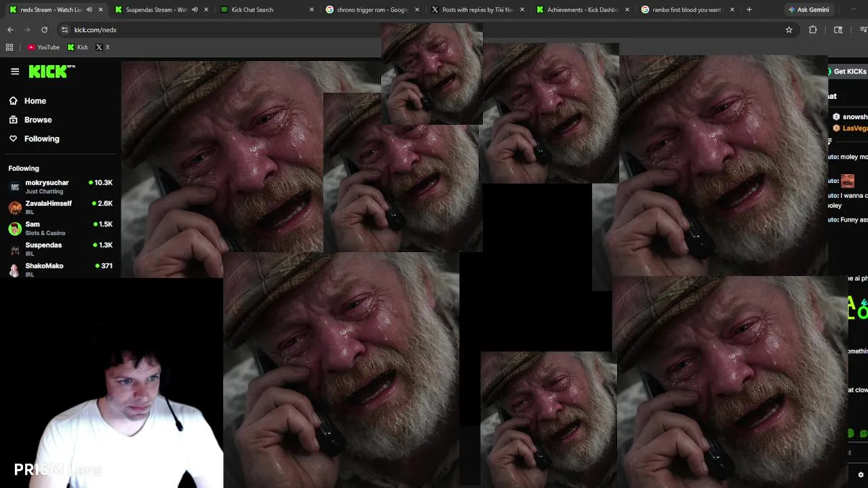Bookmark this page with star icon
868x488 pixels.
click(789, 30)
